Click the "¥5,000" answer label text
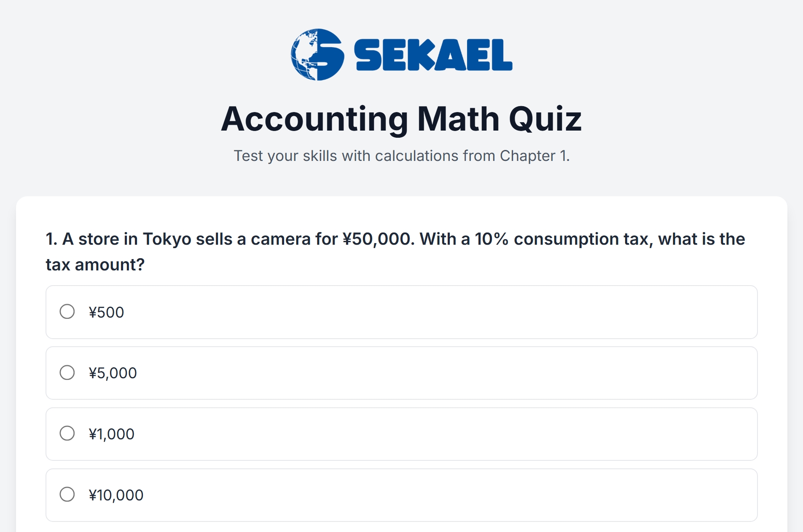This screenshot has height=532, width=803. (x=113, y=373)
